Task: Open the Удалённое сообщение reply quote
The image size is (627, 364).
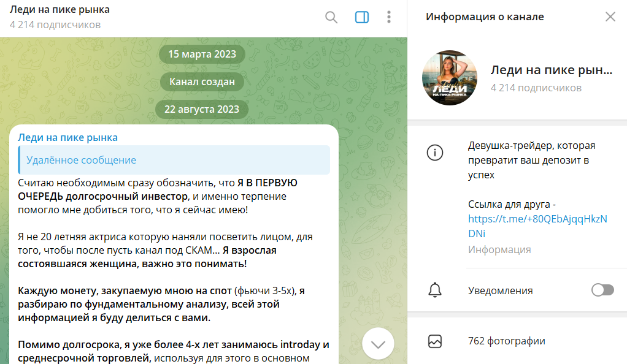Action: (x=174, y=160)
